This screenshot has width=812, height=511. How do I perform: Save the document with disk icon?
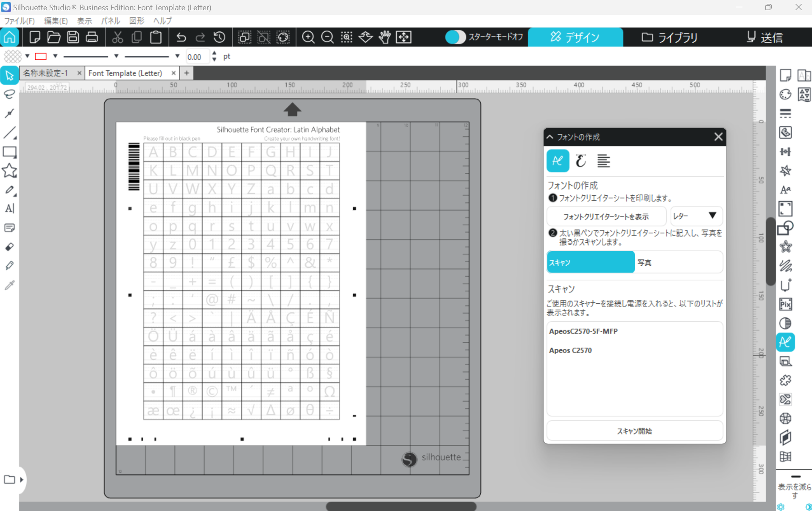point(73,37)
